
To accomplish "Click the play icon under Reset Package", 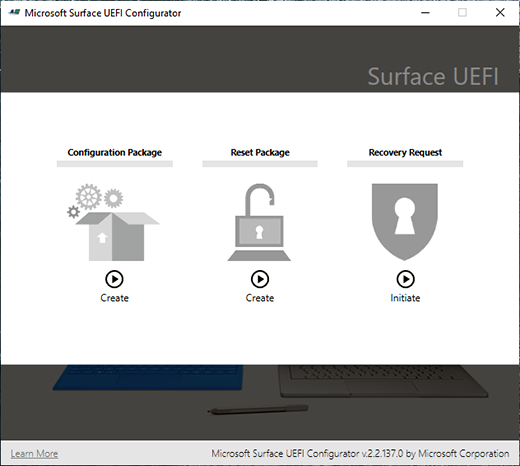I will pyautogui.click(x=260, y=279).
